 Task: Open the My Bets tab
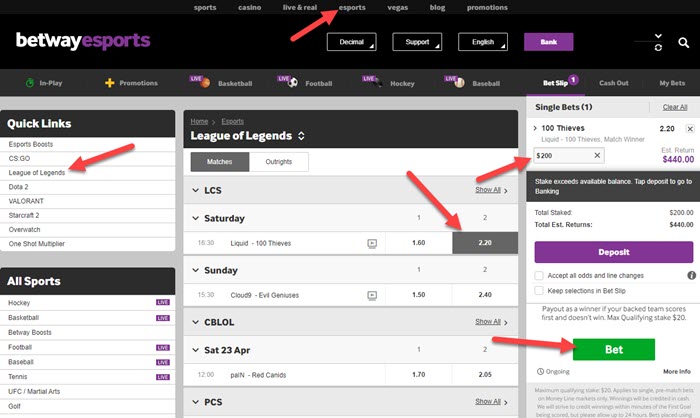click(672, 83)
